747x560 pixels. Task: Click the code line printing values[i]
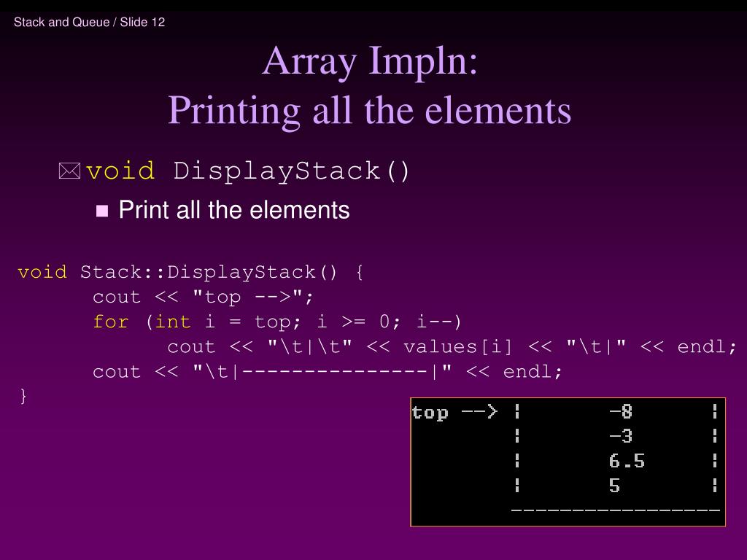pos(452,346)
